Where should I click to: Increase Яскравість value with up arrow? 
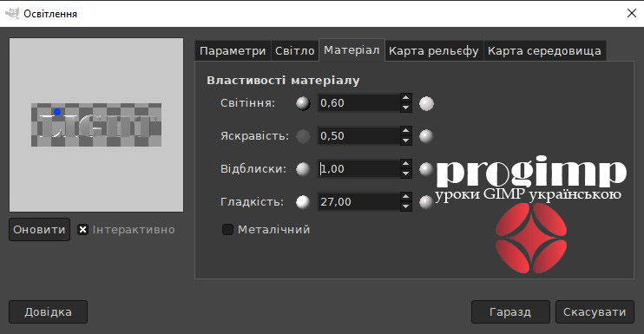(406, 131)
